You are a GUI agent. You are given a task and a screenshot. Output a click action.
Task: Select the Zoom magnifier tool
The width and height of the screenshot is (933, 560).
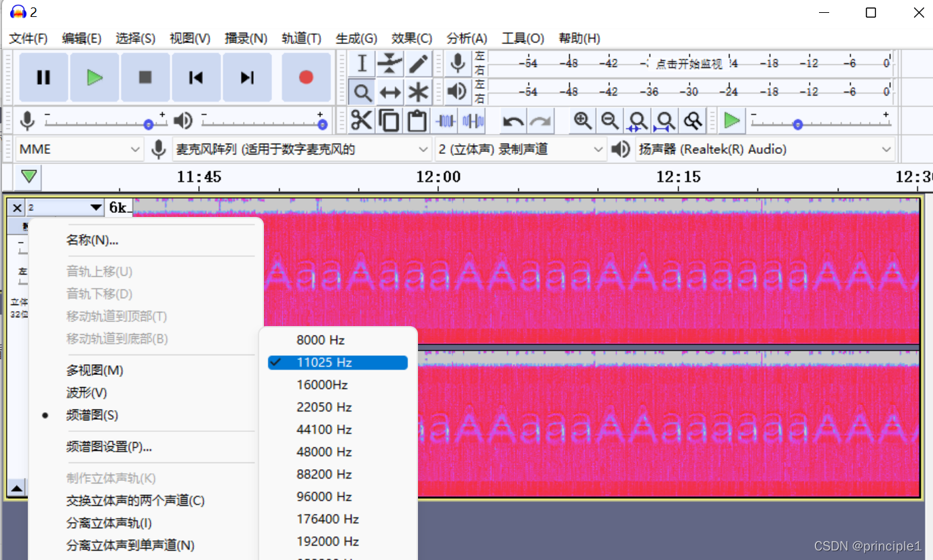pyautogui.click(x=362, y=92)
